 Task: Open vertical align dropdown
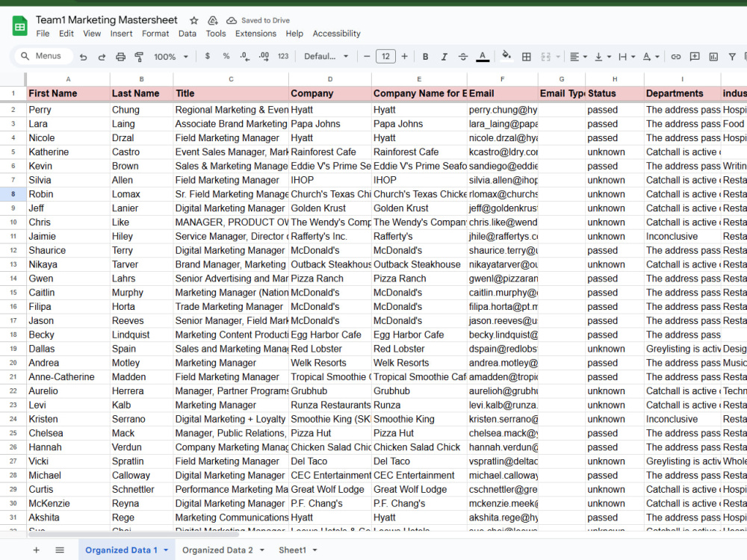click(x=603, y=57)
